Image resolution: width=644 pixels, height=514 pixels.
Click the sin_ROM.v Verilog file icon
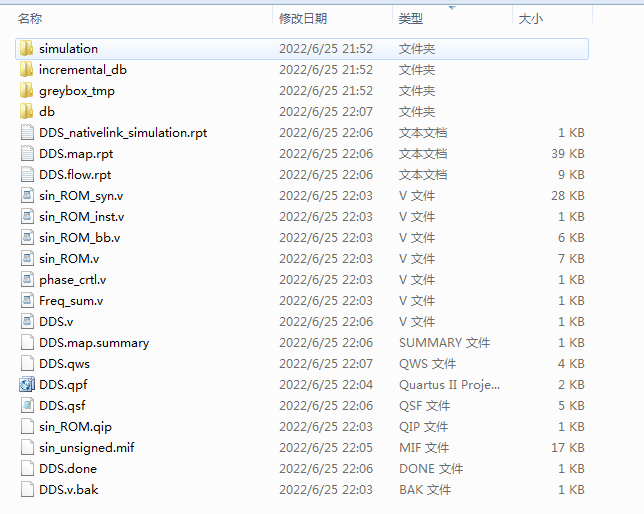(x=27, y=258)
